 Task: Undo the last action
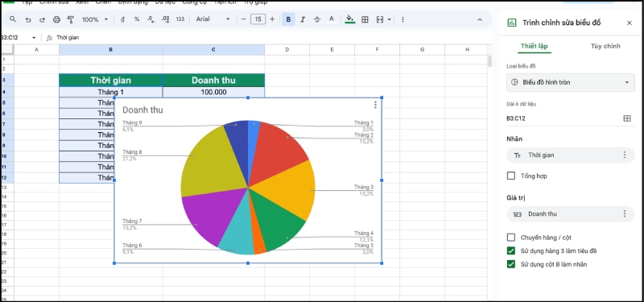(28, 19)
